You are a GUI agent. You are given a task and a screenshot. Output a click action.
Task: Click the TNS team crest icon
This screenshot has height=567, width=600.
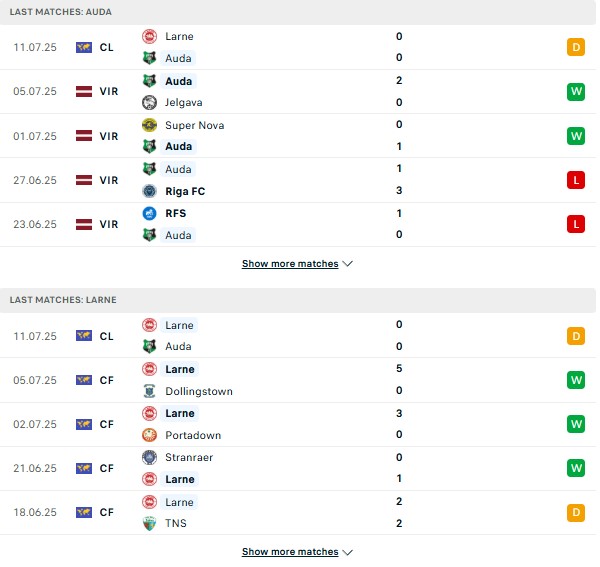click(149, 523)
